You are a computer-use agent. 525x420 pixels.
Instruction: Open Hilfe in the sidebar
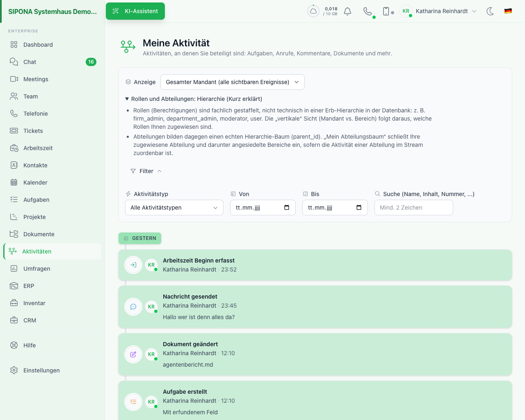pos(52,345)
